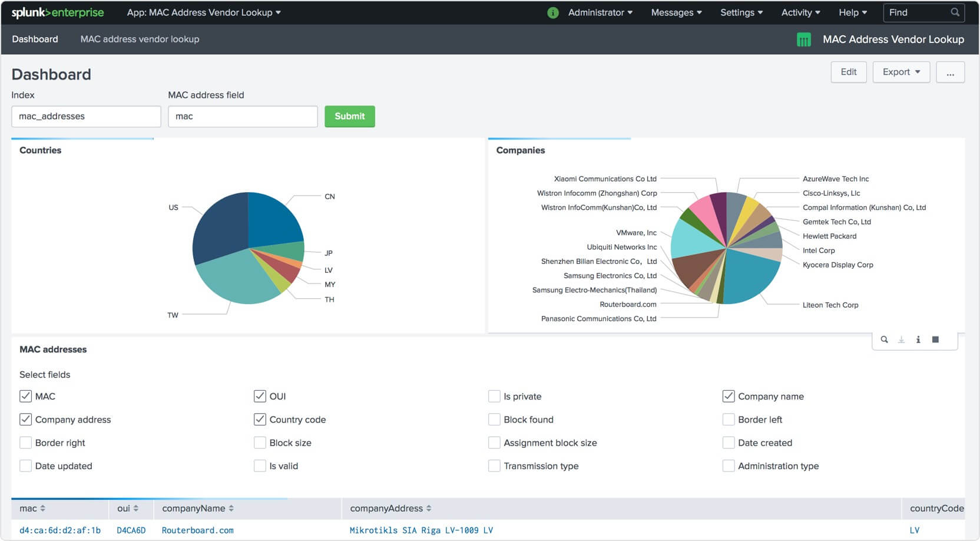Click the chart info icon

click(x=918, y=339)
